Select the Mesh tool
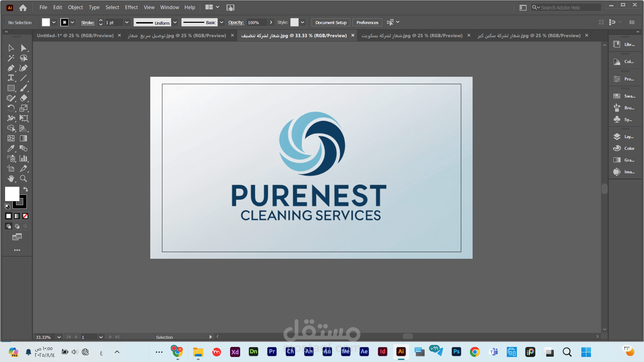The height and width of the screenshot is (362, 644). 11,138
